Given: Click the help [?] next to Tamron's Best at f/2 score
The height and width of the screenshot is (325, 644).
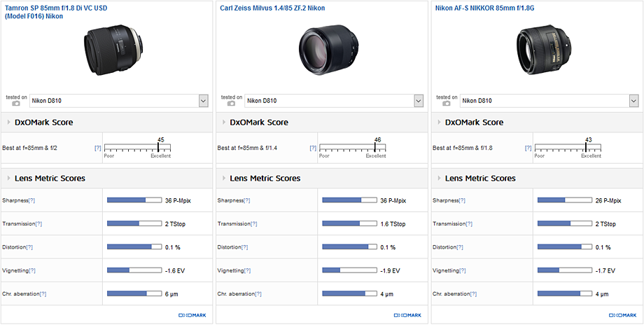Looking at the screenshot, I should pyautogui.click(x=98, y=148).
